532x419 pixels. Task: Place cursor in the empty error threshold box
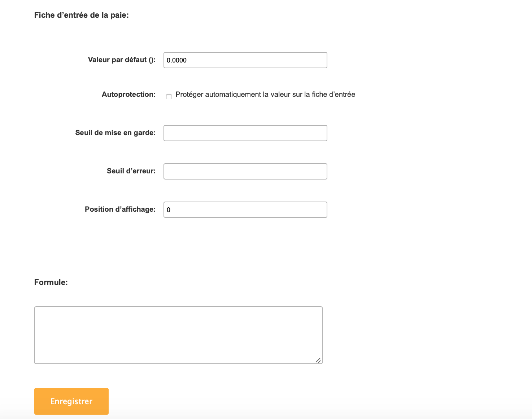click(245, 172)
